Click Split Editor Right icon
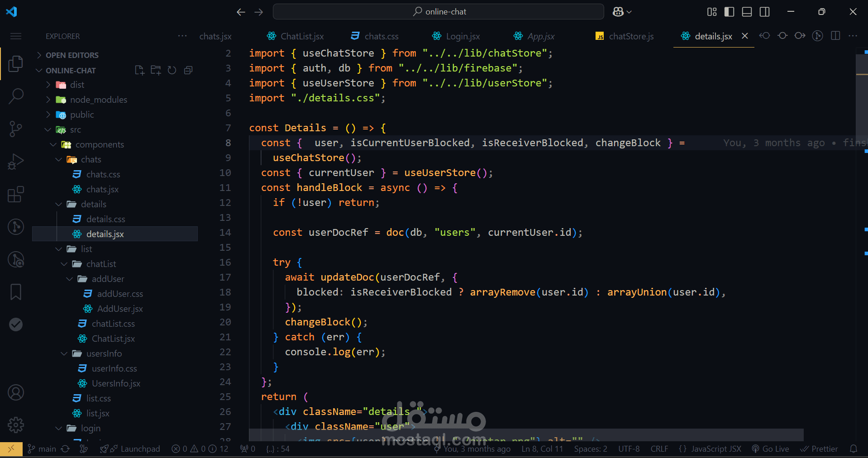The width and height of the screenshot is (868, 458). pyautogui.click(x=835, y=36)
